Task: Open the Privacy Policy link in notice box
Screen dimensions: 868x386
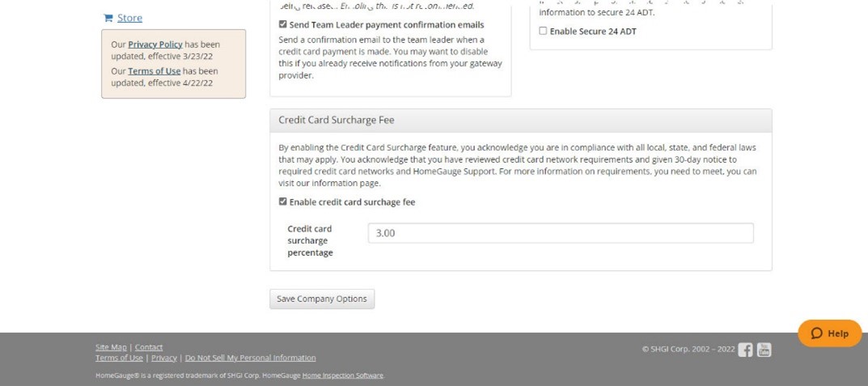Action: click(x=155, y=45)
